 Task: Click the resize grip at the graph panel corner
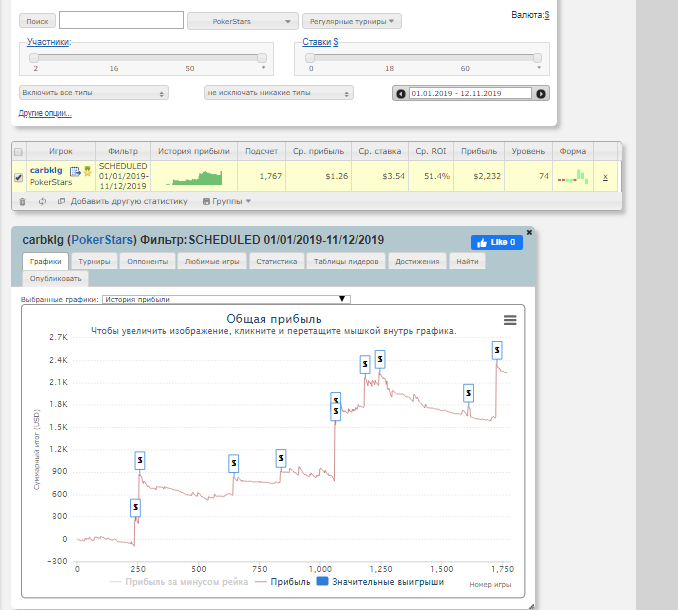point(531,607)
